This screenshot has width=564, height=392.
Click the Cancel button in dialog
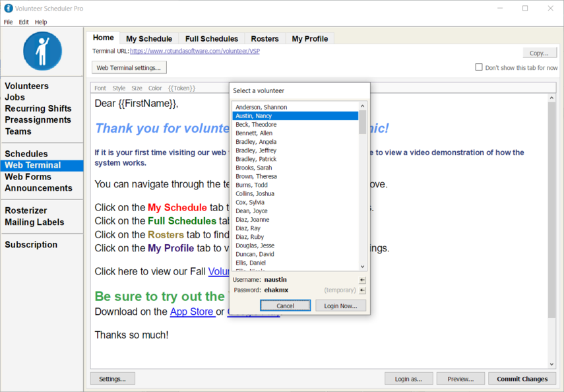pos(285,306)
